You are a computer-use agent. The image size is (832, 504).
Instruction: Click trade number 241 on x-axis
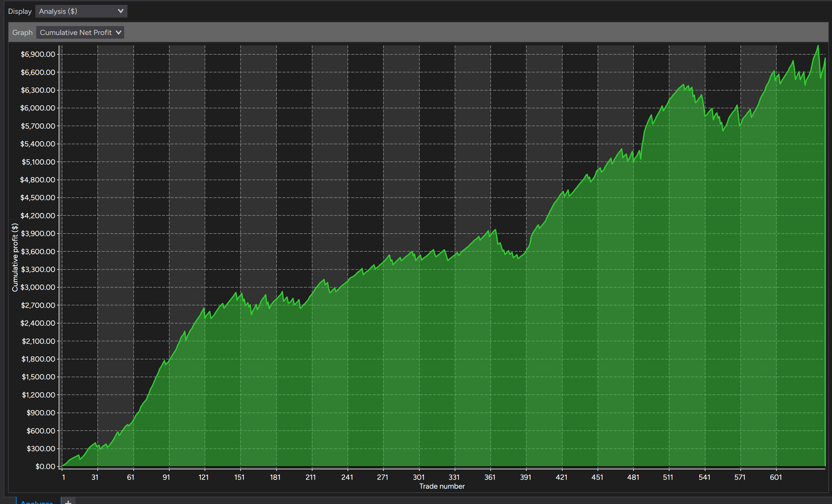click(347, 477)
